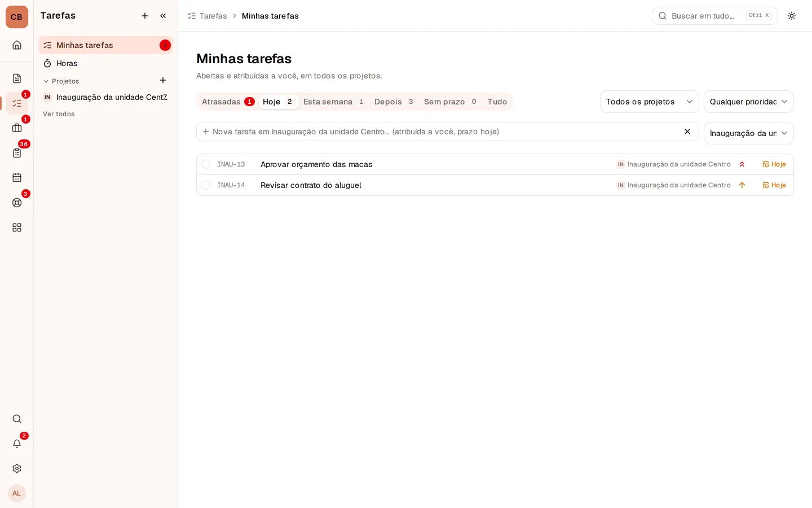
Task: Mark INAU-14 Revisar contrato do aluguel complete
Action: click(206, 185)
